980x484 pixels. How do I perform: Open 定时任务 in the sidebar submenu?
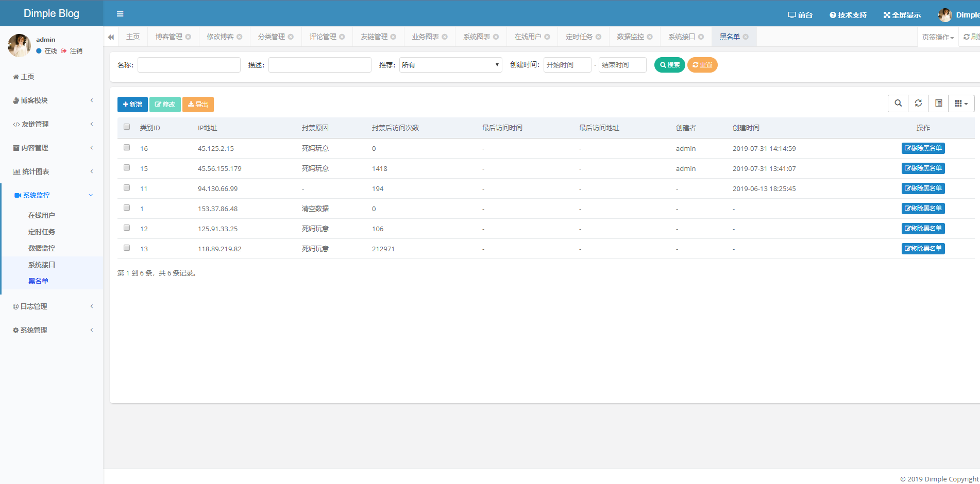(42, 232)
